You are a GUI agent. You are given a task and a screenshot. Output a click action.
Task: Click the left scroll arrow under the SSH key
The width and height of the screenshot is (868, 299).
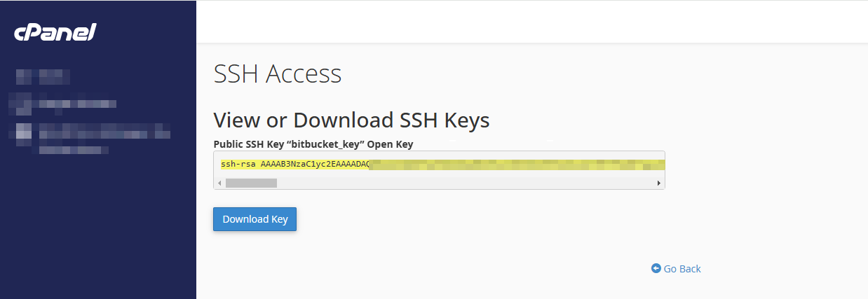pyautogui.click(x=219, y=183)
